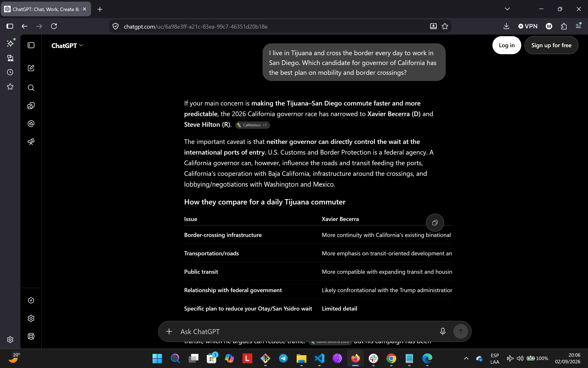Click 'Relationship with federal government' row label
Screen dimensions: 588x368
pos(233,290)
